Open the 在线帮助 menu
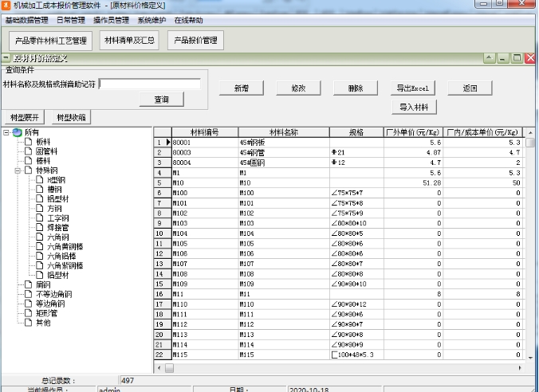 tap(188, 20)
